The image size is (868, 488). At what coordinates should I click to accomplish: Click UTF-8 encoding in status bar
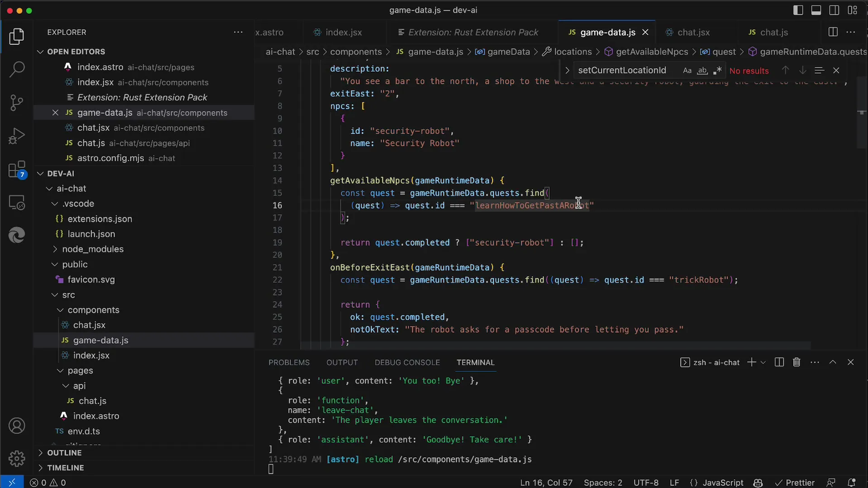click(x=646, y=483)
